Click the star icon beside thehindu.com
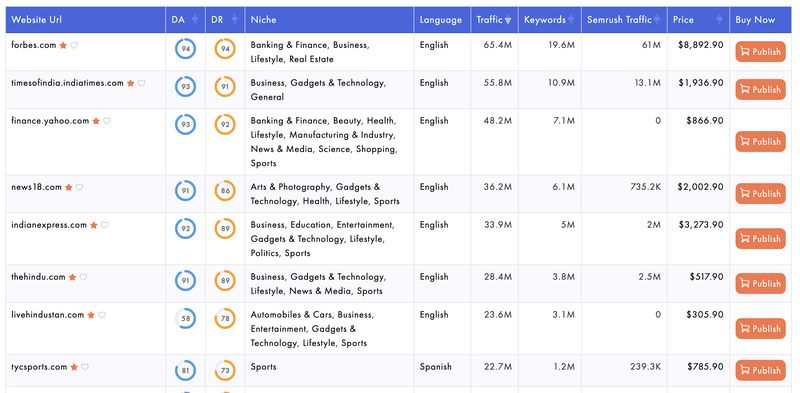 coord(72,277)
